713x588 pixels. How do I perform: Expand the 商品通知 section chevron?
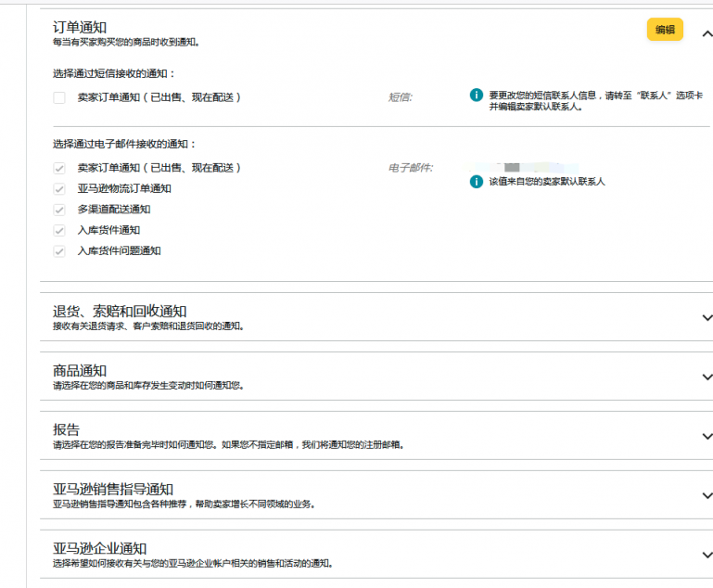point(707,377)
